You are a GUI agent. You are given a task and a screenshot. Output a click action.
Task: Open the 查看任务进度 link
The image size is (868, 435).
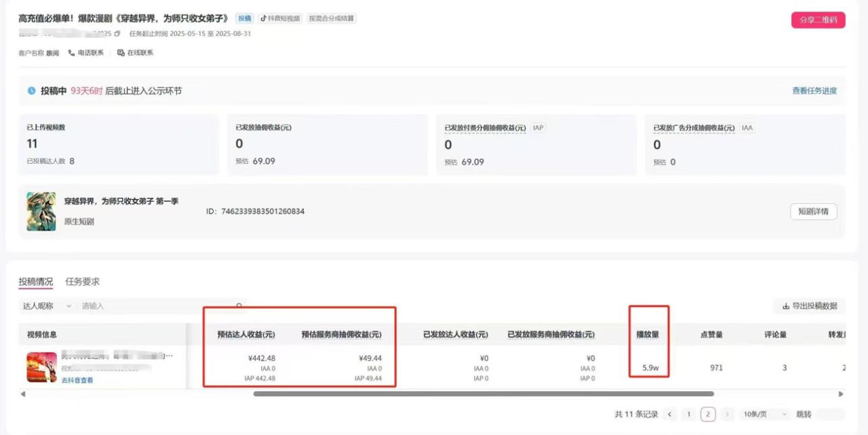coord(814,91)
